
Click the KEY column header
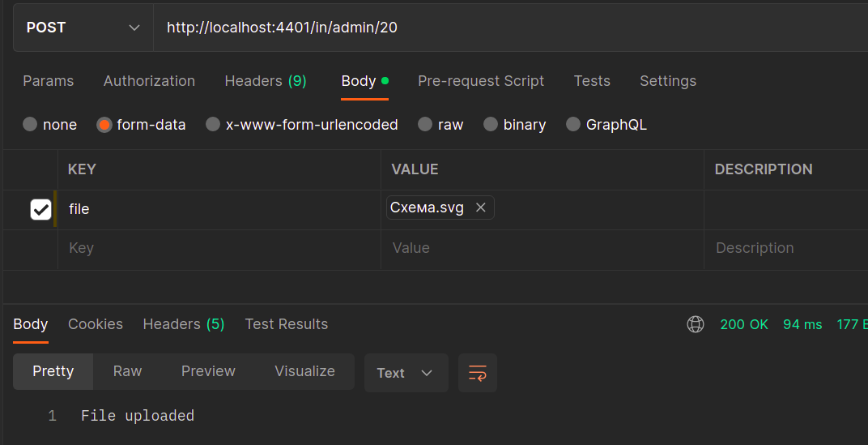tap(82, 169)
